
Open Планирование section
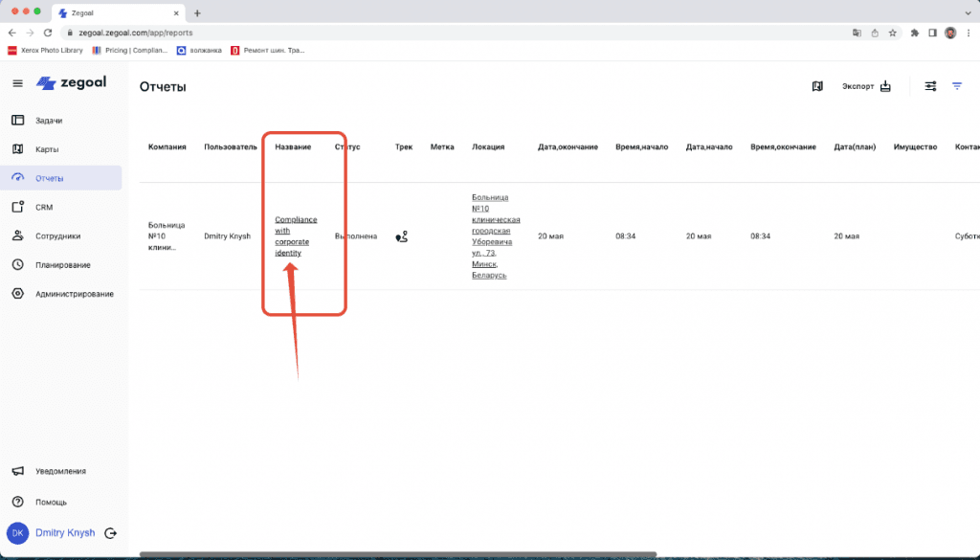coord(62,264)
